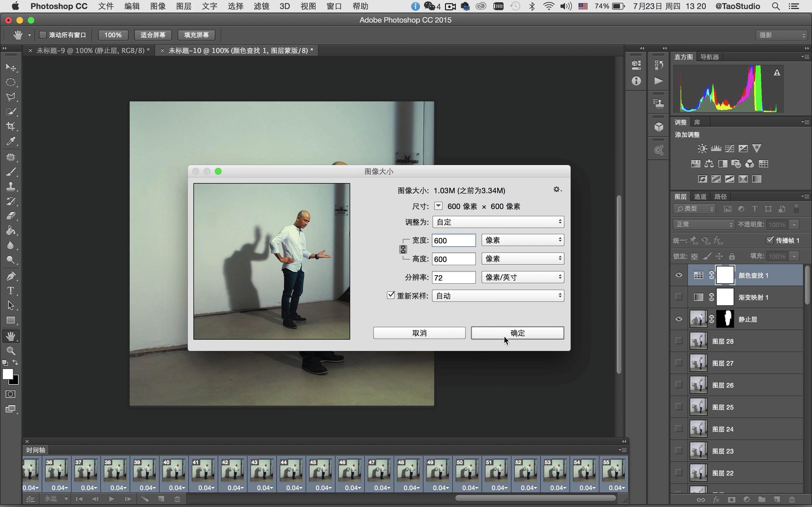
Task: Delete selected frame with trash icon
Action: point(177,499)
